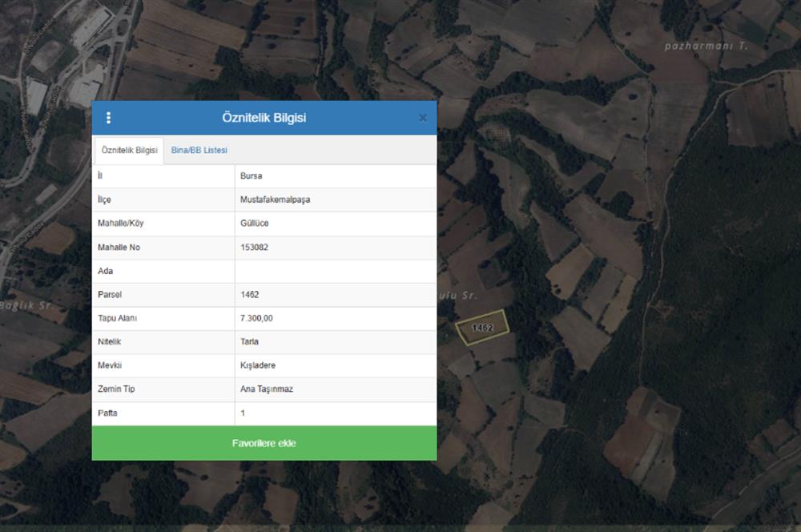Select Zemin Tip value Ana Taşınmaz
The width and height of the screenshot is (801, 532).
pyautogui.click(x=267, y=389)
